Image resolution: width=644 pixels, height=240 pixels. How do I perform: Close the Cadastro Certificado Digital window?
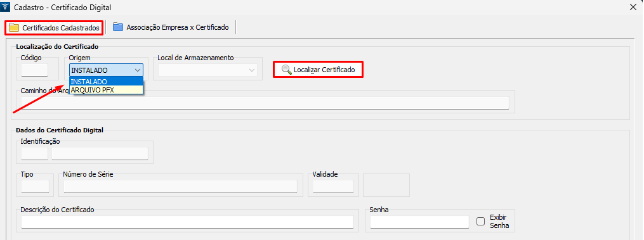[x=633, y=7]
